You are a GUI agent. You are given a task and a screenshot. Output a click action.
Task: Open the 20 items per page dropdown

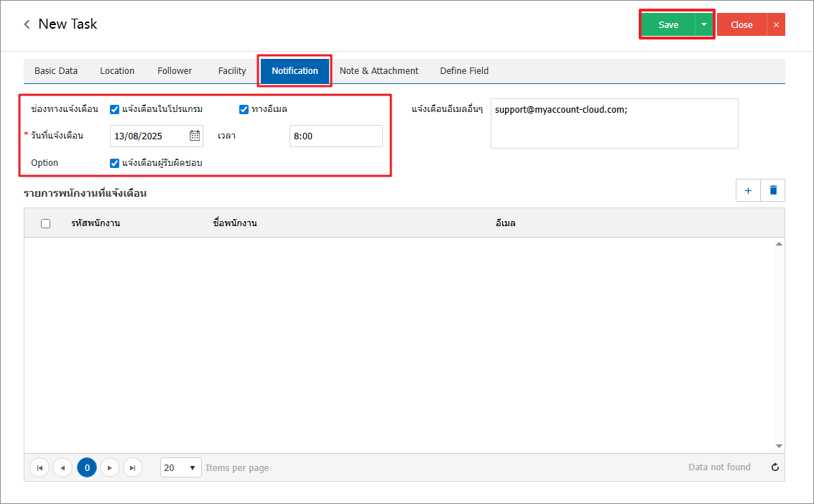(180, 467)
